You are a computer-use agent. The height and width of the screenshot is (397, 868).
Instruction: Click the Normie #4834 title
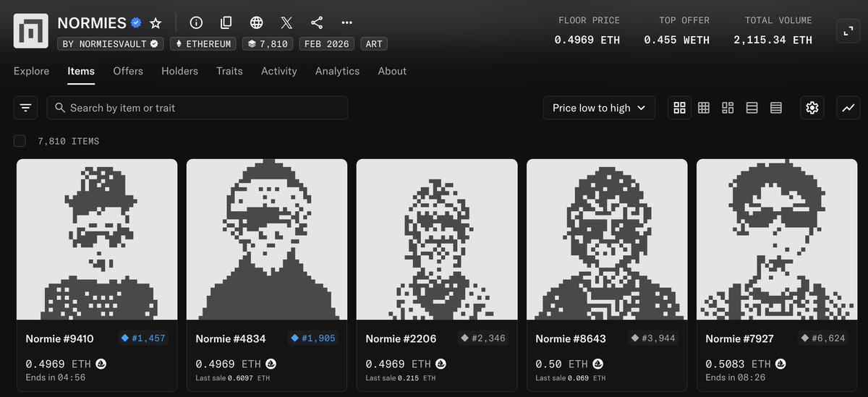tap(229, 338)
